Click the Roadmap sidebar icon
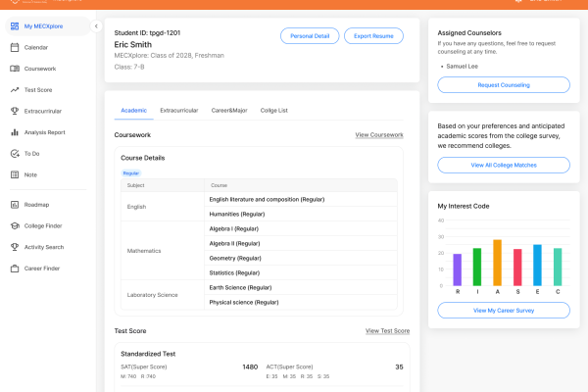The width and height of the screenshot is (588, 392). (x=15, y=205)
